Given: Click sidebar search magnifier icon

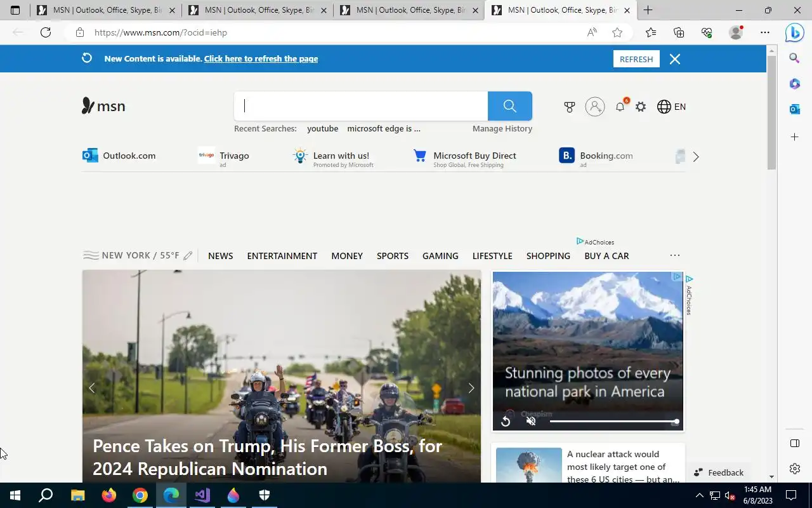Looking at the screenshot, I should point(794,58).
